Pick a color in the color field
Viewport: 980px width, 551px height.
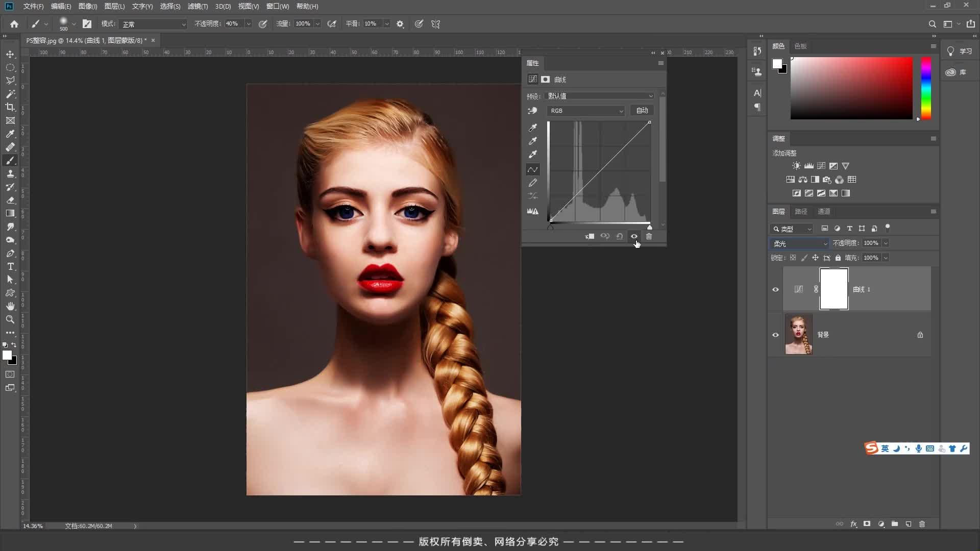851,88
